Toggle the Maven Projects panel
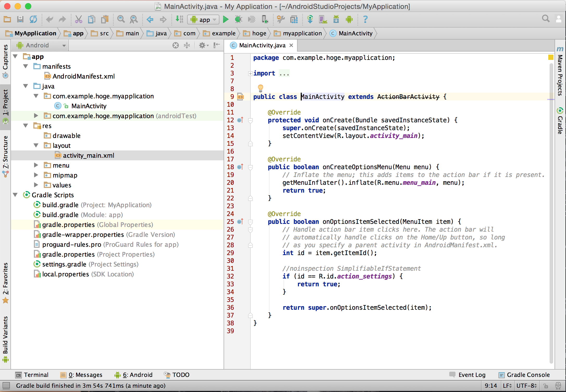The width and height of the screenshot is (566, 392). pyautogui.click(x=560, y=71)
